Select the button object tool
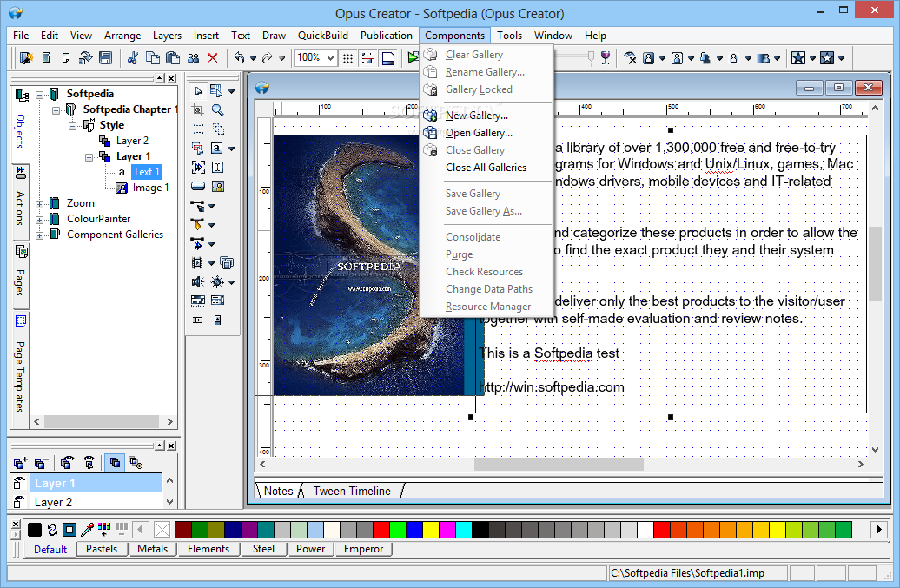The width and height of the screenshot is (900, 588). 198,186
